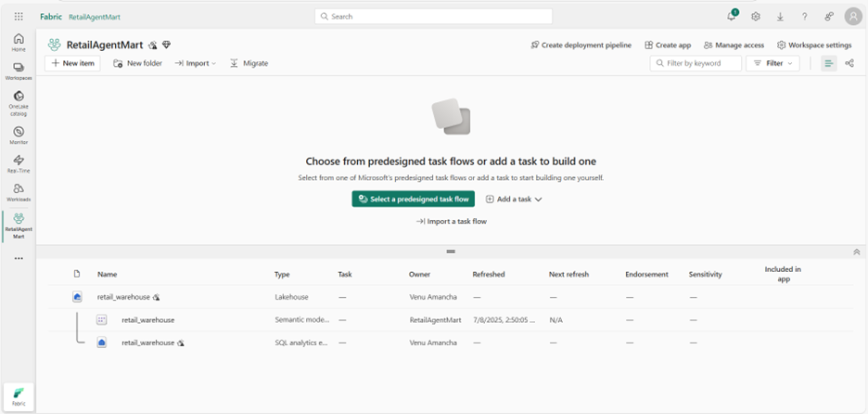
Task: Open the help question mark icon
Action: click(x=804, y=17)
